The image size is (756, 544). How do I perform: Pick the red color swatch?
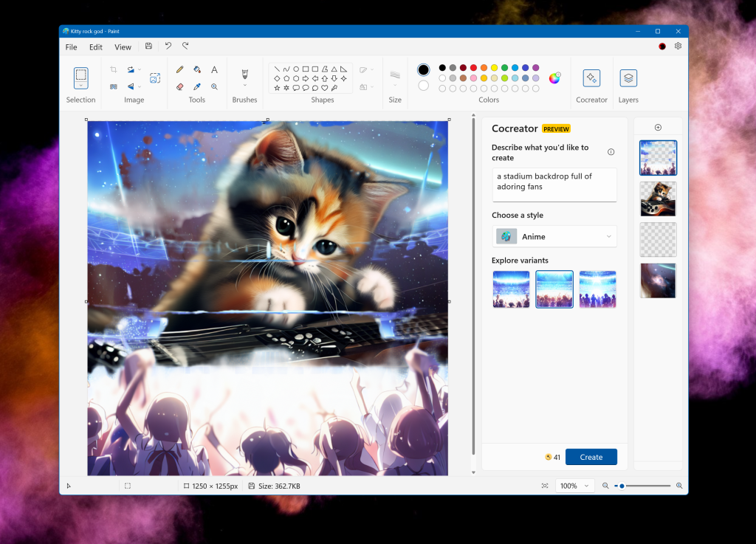pyautogui.click(x=472, y=68)
